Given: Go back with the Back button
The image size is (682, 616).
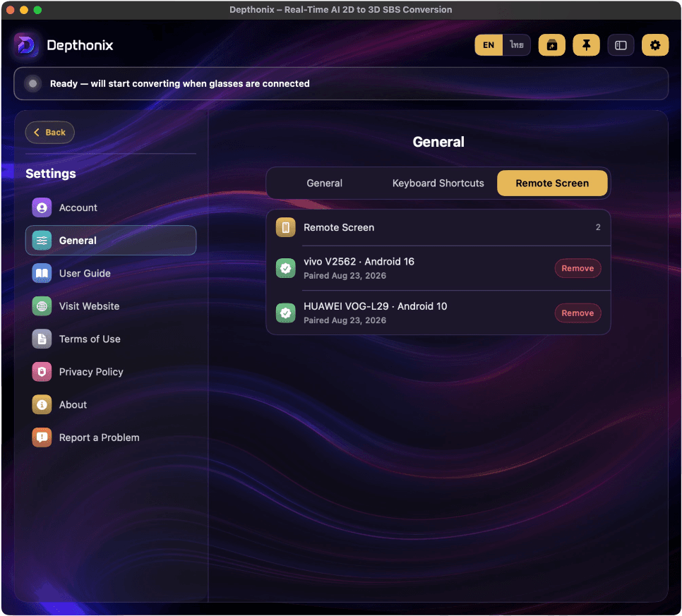Looking at the screenshot, I should point(50,132).
